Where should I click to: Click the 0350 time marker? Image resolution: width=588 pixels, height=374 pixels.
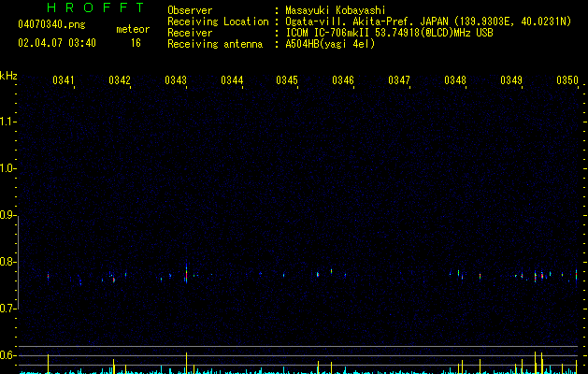click(567, 79)
